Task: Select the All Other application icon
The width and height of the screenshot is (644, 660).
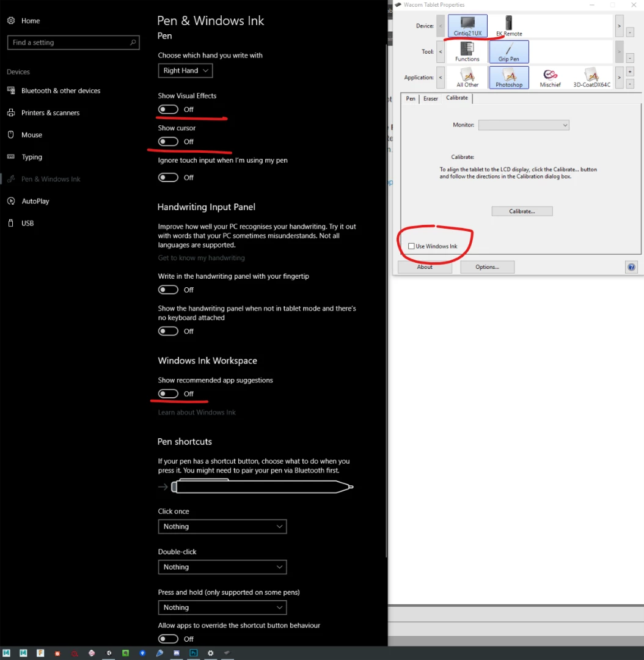Action: (x=467, y=78)
